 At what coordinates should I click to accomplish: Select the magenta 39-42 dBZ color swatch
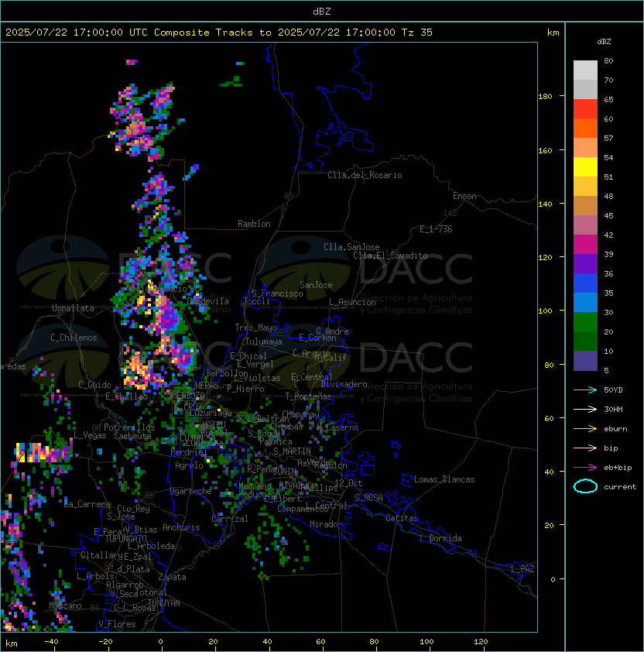tap(585, 245)
